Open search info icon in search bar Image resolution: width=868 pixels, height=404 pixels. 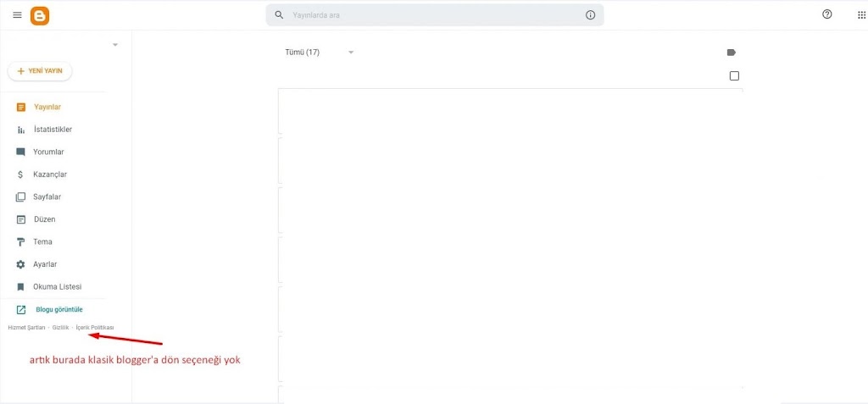pos(591,15)
